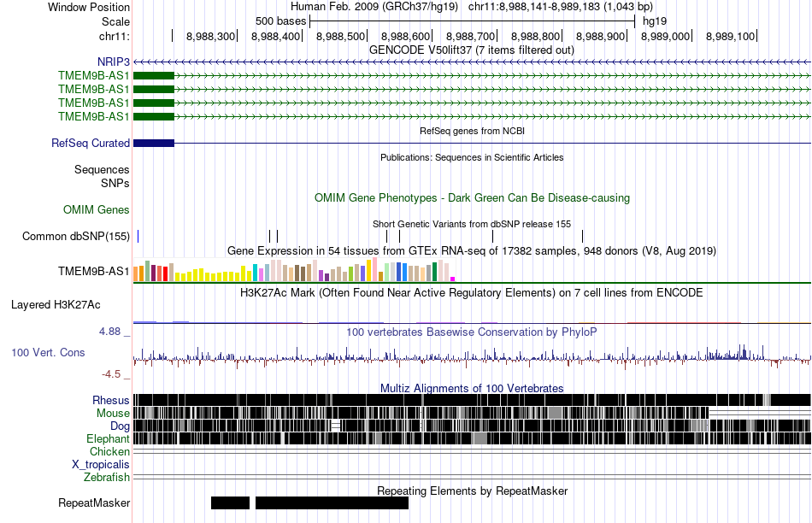The image size is (812, 523).
Task: Select the Rhesus alignment row label
Action: click(111, 400)
